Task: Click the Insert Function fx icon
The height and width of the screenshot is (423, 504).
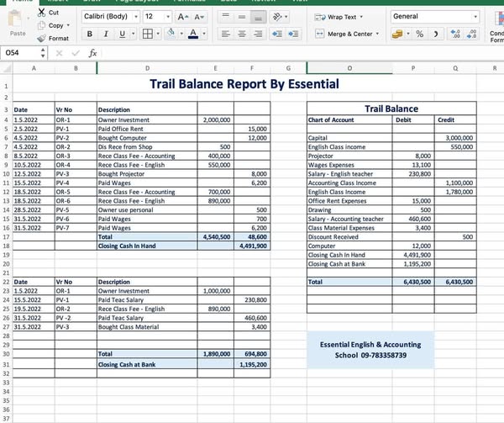Action: (x=92, y=52)
